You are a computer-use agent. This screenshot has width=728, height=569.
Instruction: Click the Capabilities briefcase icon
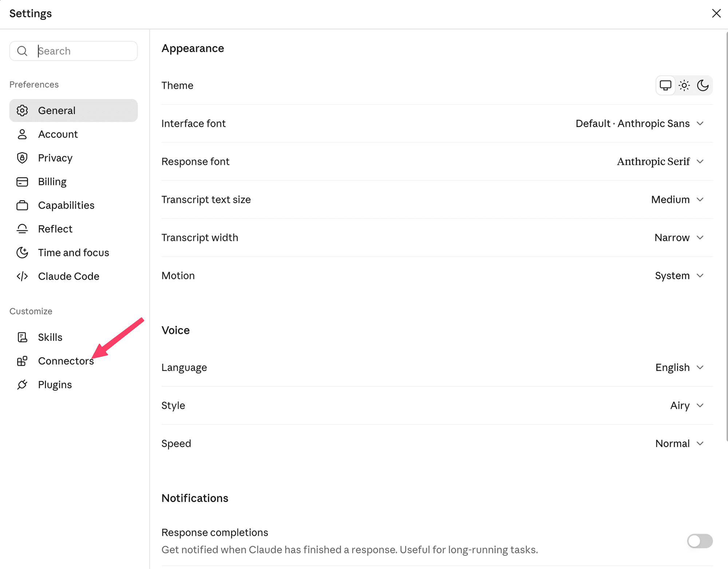pyautogui.click(x=22, y=205)
